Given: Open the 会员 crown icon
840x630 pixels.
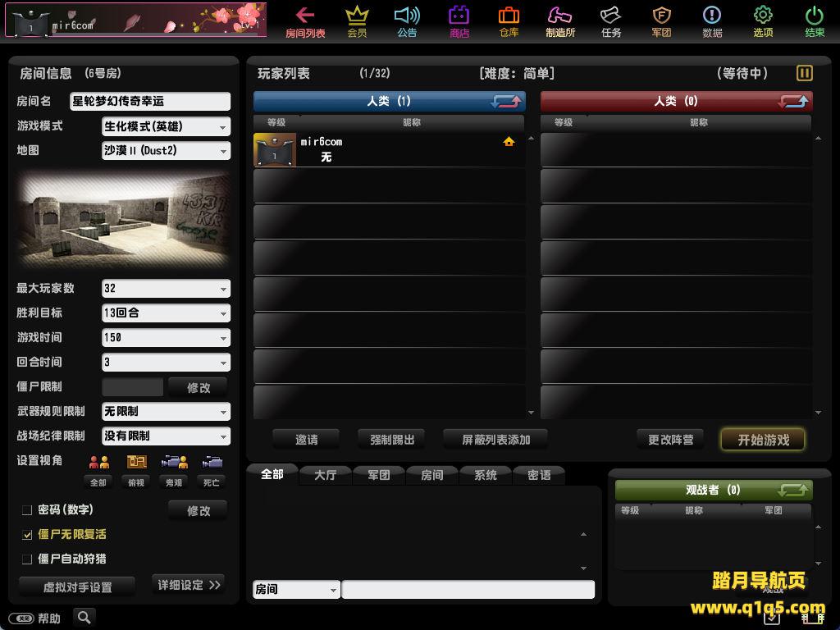Looking at the screenshot, I should [357, 16].
